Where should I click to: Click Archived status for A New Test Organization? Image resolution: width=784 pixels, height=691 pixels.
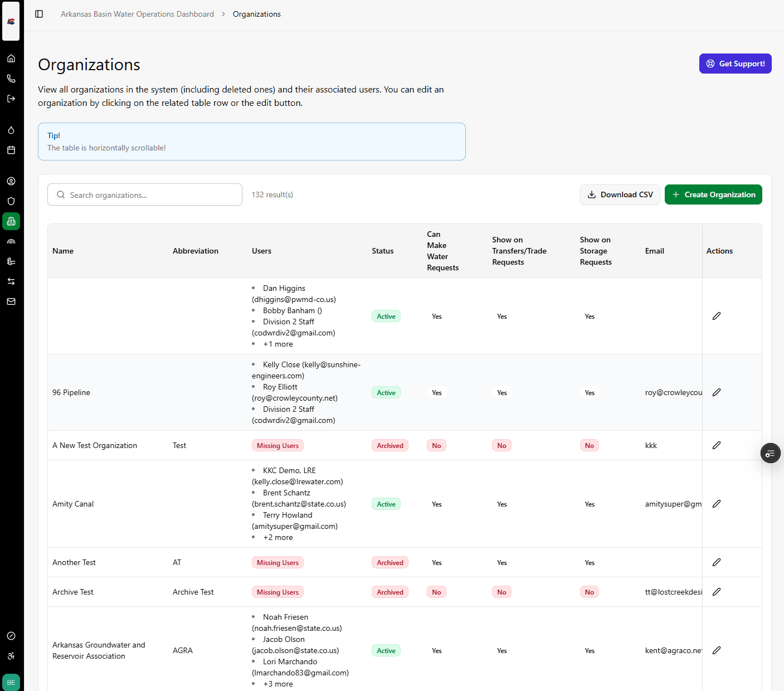point(390,445)
